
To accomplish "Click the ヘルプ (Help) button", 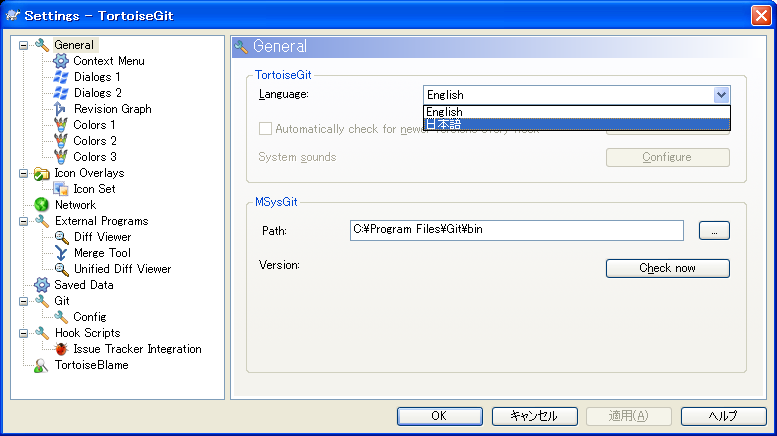I will 723,416.
